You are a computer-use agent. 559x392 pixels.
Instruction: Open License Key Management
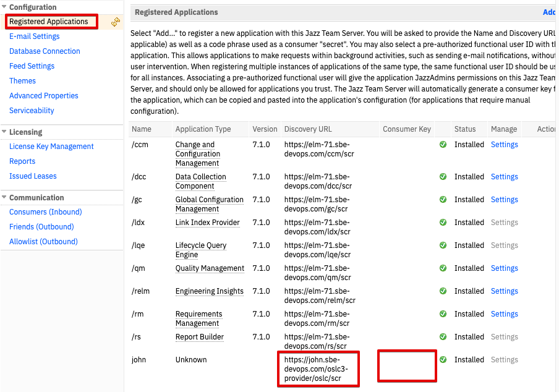51,147
